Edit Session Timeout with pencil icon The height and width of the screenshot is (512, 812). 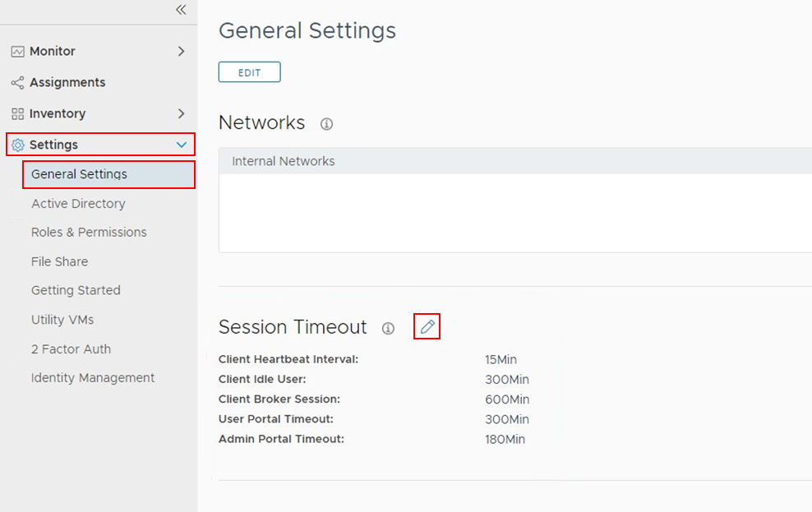tap(427, 327)
